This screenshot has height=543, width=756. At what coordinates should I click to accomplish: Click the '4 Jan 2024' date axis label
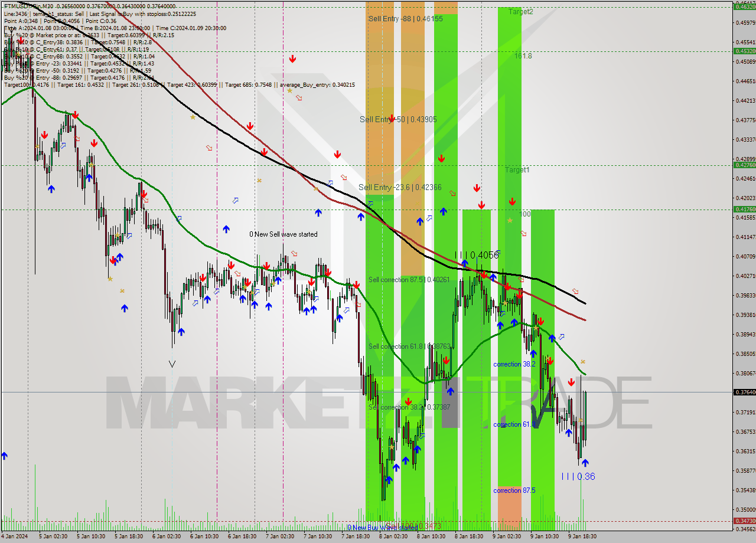[14, 537]
